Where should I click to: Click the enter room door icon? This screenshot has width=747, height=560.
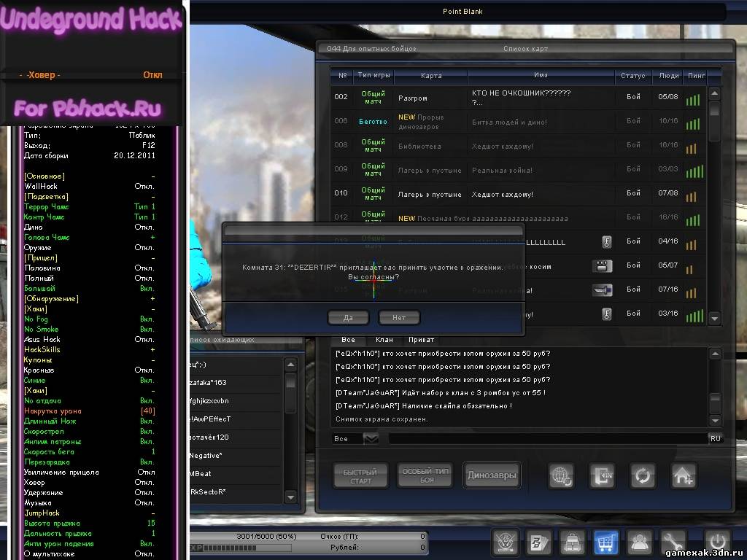[603, 475]
